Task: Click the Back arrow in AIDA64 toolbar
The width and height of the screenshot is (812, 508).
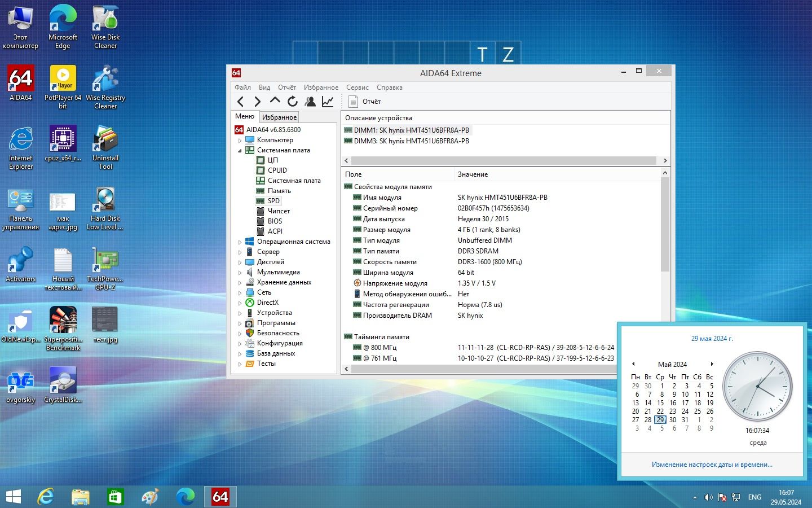Action: [x=241, y=102]
